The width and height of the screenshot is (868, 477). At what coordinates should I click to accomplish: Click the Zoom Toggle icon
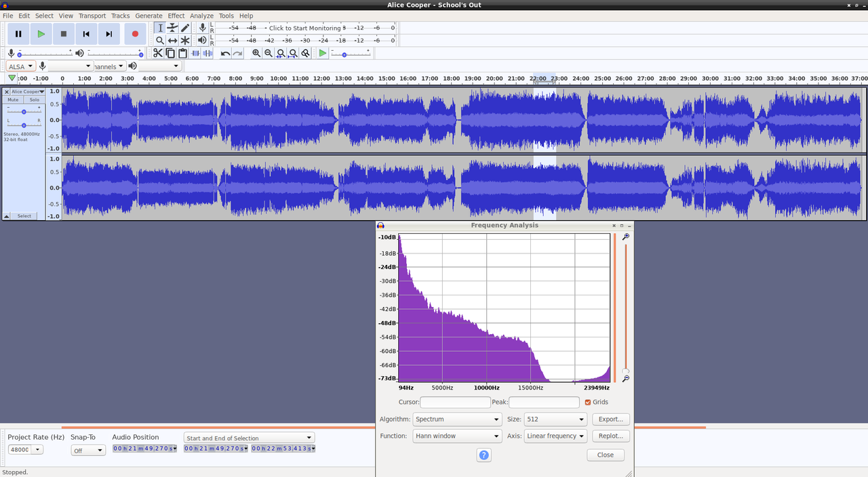coord(306,53)
